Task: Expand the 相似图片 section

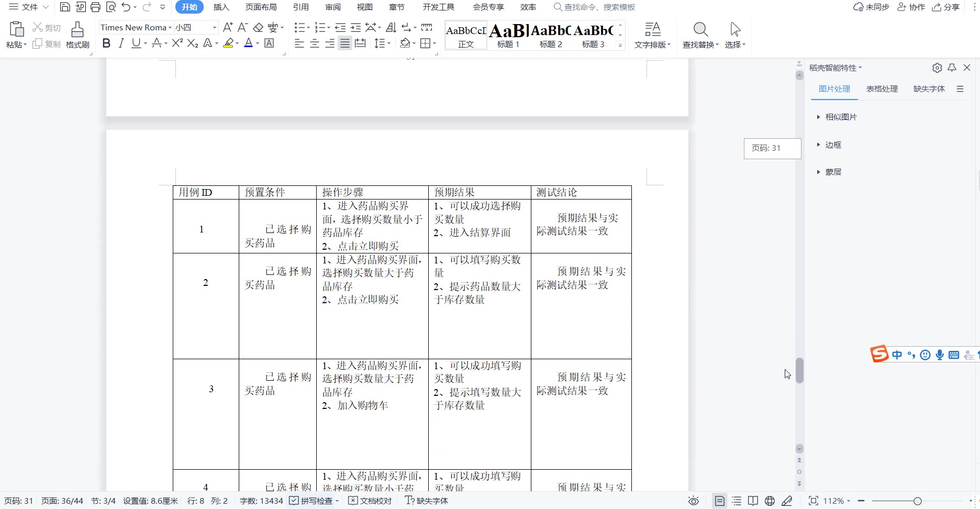Action: point(837,117)
